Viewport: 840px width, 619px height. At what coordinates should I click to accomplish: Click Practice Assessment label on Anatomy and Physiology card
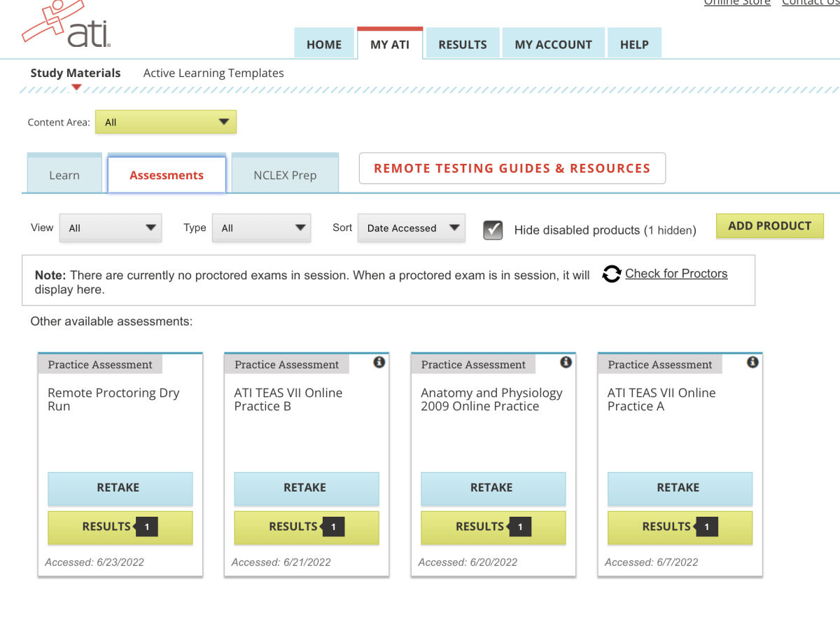point(473,365)
